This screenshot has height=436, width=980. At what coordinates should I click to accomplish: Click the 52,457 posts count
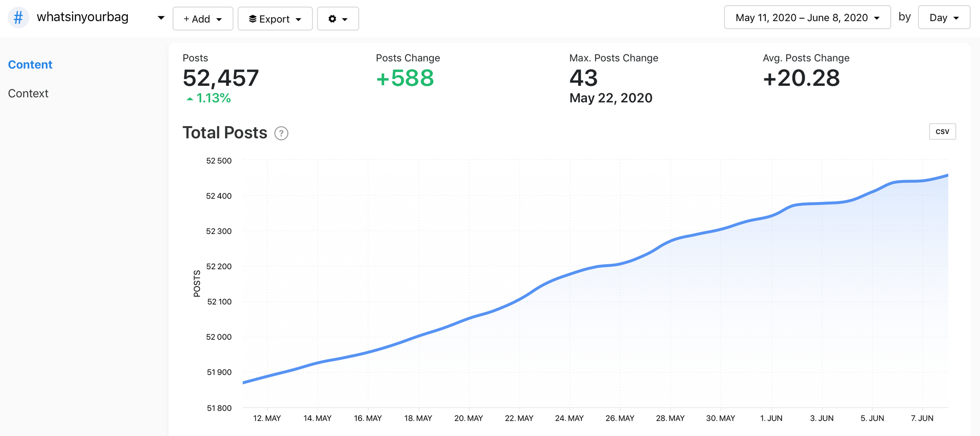tap(220, 78)
